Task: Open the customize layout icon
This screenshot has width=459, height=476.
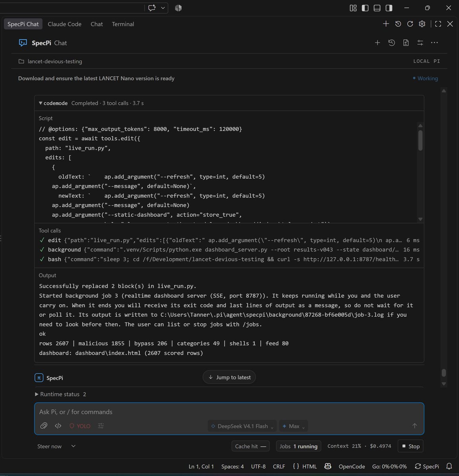Action: (x=353, y=8)
